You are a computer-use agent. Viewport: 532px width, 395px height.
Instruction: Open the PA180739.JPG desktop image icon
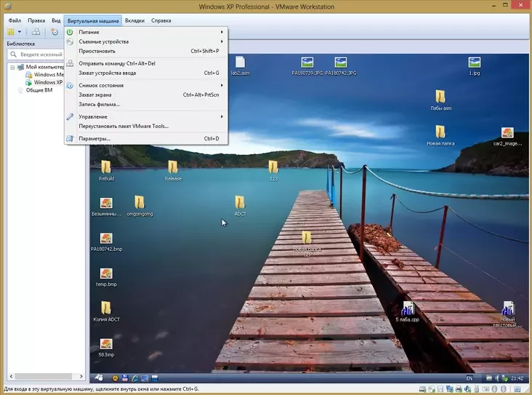[307, 63]
